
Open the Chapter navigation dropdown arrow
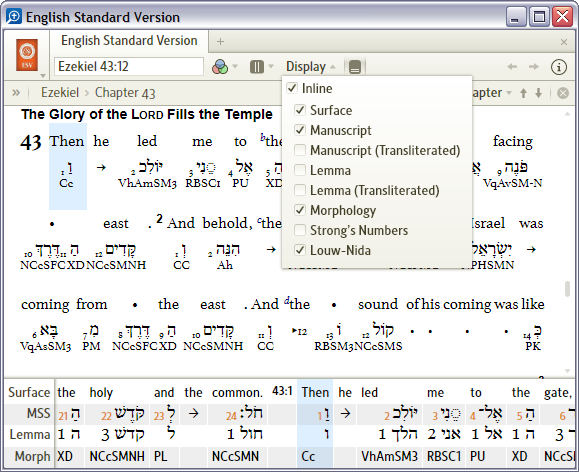pyautogui.click(x=509, y=93)
